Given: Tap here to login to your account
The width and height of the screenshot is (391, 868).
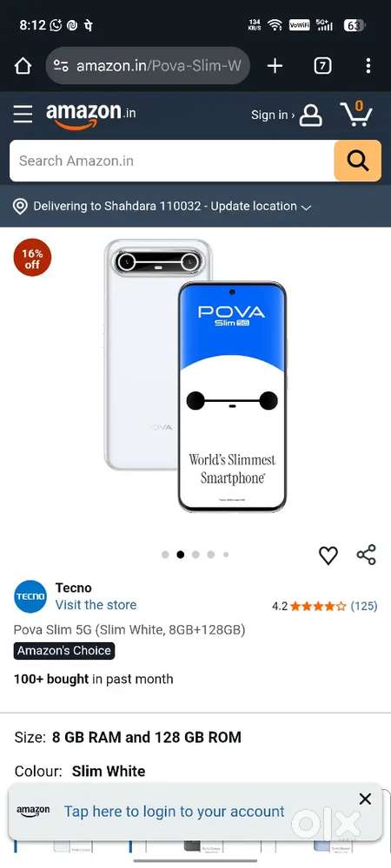Looking at the screenshot, I should 174,812.
